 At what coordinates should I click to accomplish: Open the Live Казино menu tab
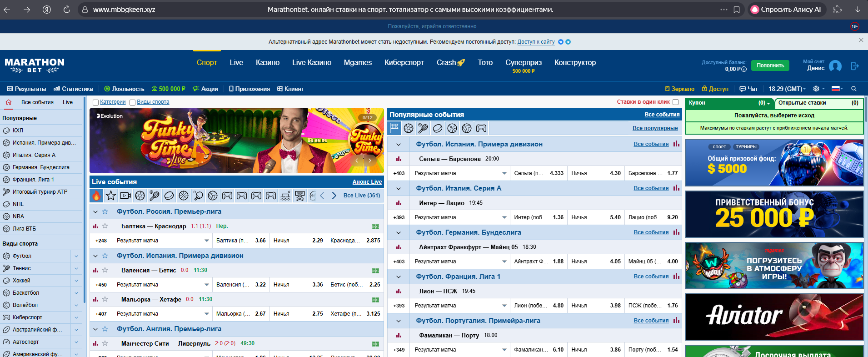click(x=311, y=63)
